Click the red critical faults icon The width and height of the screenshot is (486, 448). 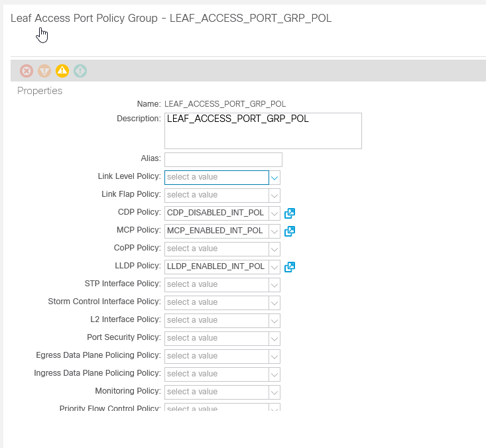point(27,71)
